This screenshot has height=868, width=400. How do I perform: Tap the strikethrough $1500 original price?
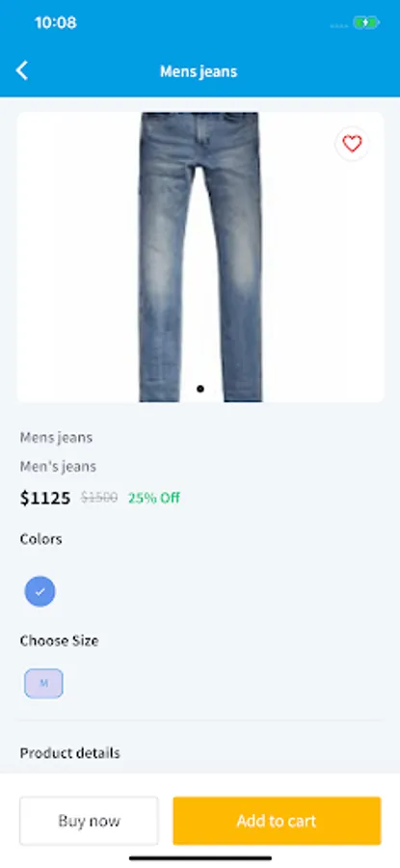point(99,498)
